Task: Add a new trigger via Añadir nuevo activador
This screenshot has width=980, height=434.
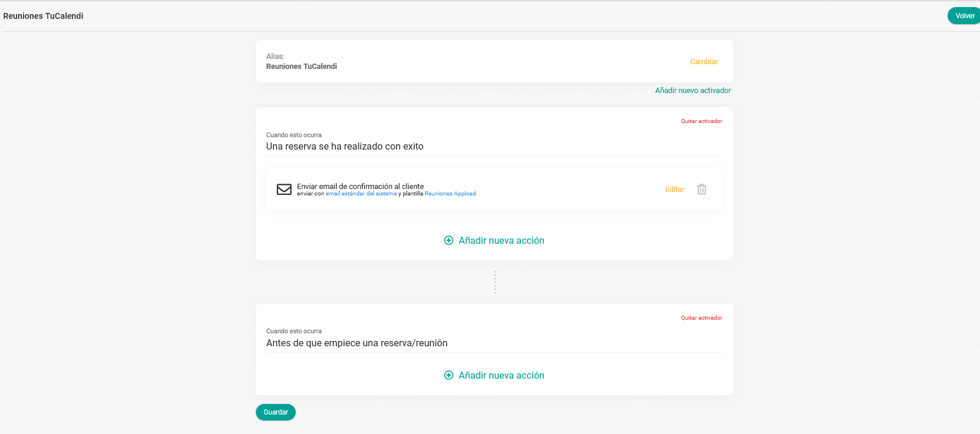Action: pos(692,91)
